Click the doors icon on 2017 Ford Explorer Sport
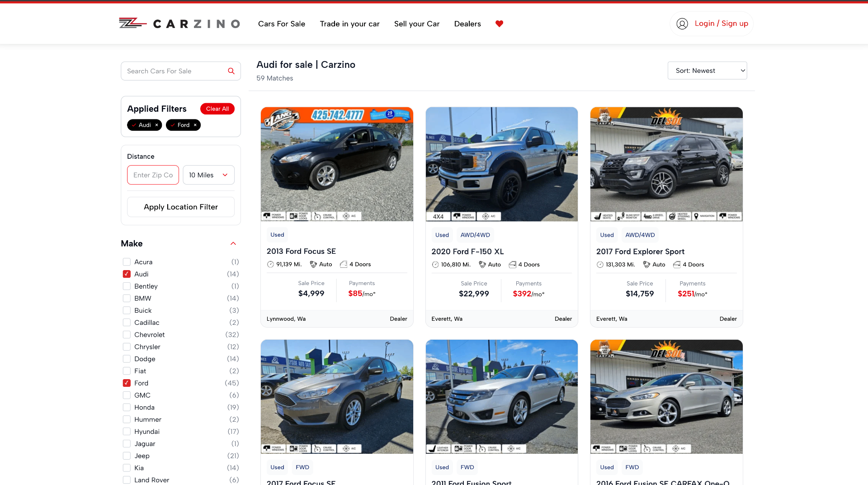The width and height of the screenshot is (868, 485). pyautogui.click(x=677, y=265)
